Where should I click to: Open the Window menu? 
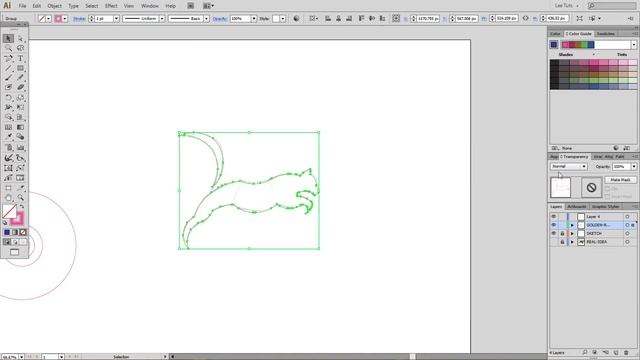coord(149,6)
